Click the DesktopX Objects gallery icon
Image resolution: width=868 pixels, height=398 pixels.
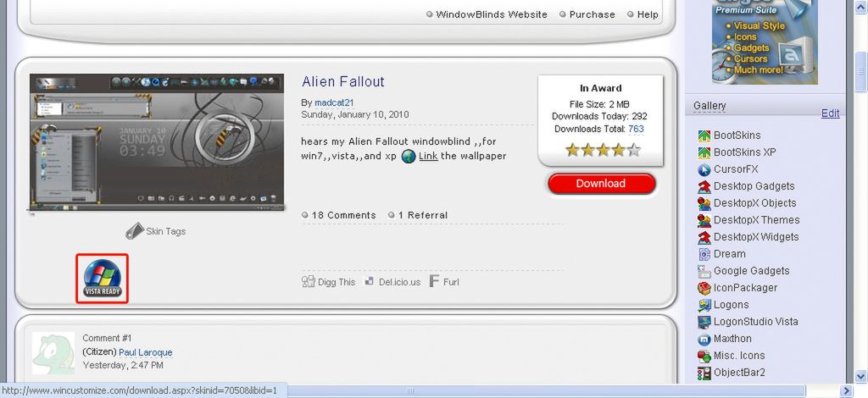pos(704,203)
